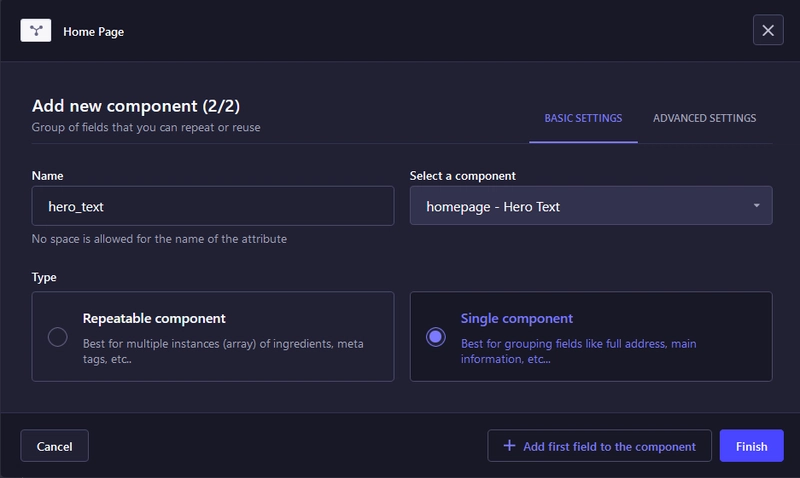The image size is (800, 478).
Task: Click Add first field to the component
Action: (599, 446)
